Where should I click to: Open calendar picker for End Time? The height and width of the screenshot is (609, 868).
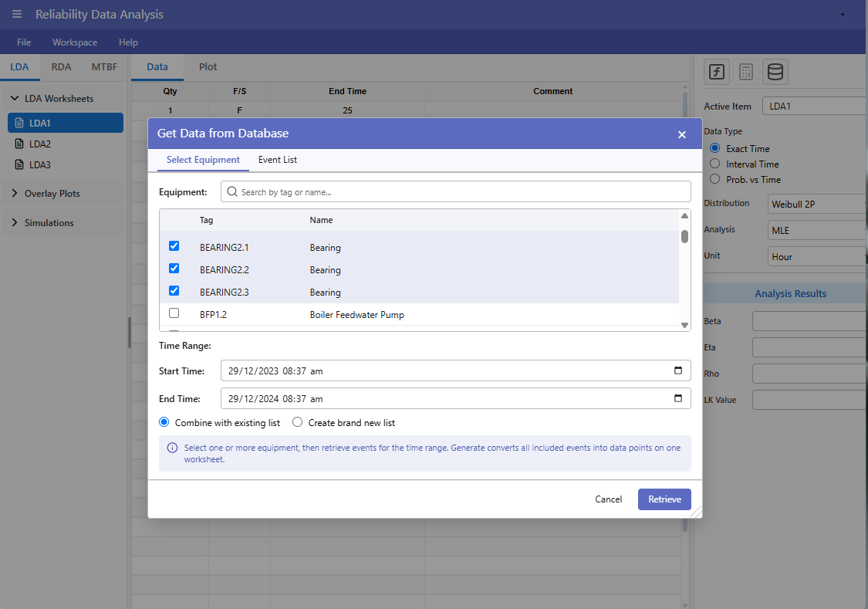[678, 398]
